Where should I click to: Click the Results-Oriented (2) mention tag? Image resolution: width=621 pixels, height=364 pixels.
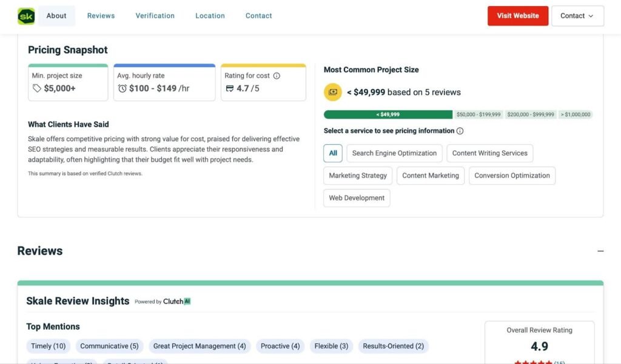click(393, 346)
